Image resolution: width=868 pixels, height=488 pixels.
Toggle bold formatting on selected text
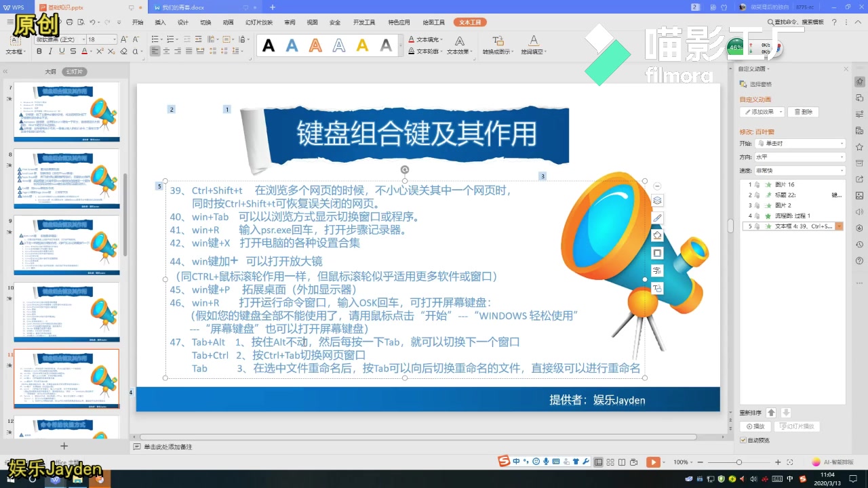coord(39,52)
